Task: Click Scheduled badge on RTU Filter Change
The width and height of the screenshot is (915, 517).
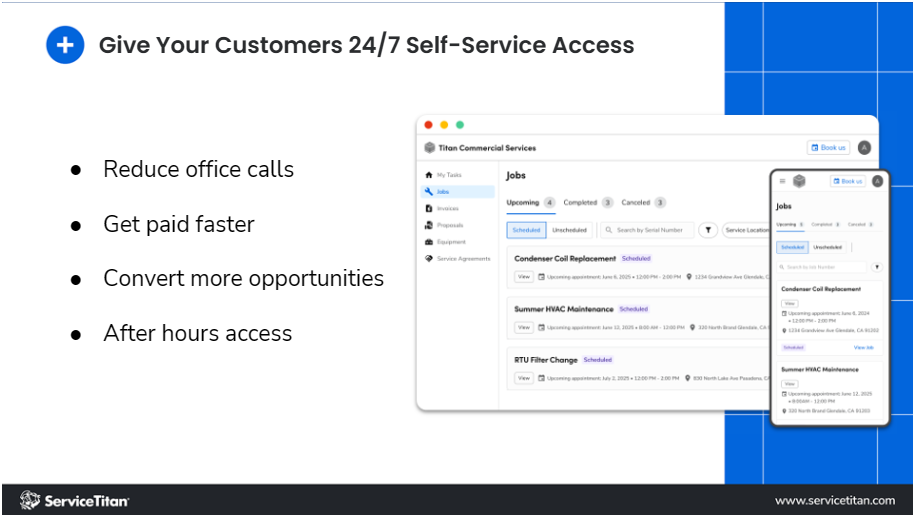Action: click(598, 360)
